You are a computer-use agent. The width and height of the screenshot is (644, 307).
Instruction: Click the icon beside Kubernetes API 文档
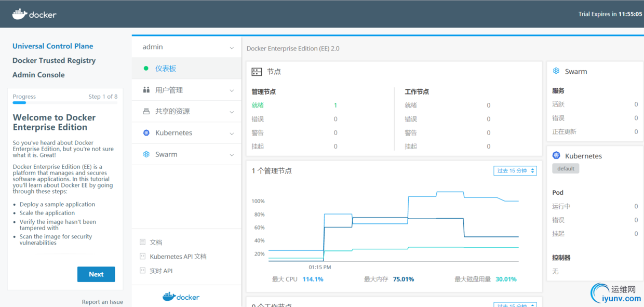click(x=142, y=256)
